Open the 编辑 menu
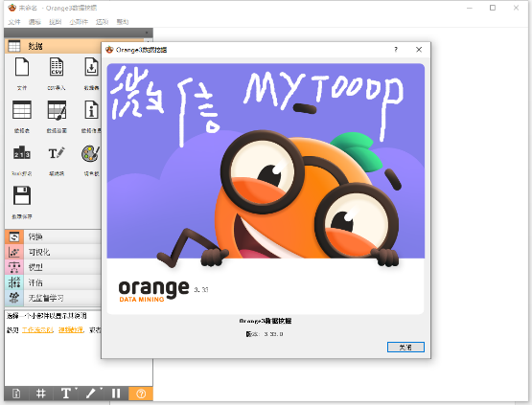532x405 pixels. (x=35, y=22)
